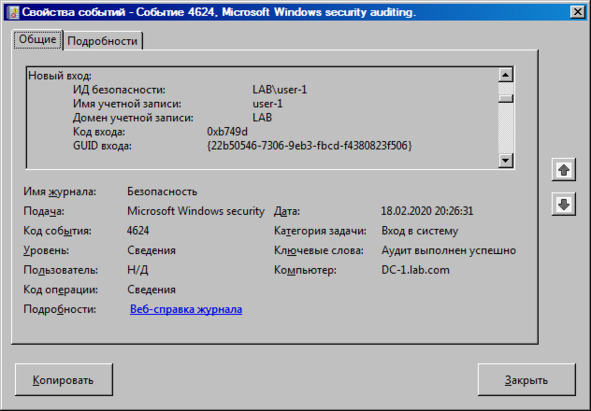Click the task category Вход в систему
The image size is (591, 411).
[420, 231]
